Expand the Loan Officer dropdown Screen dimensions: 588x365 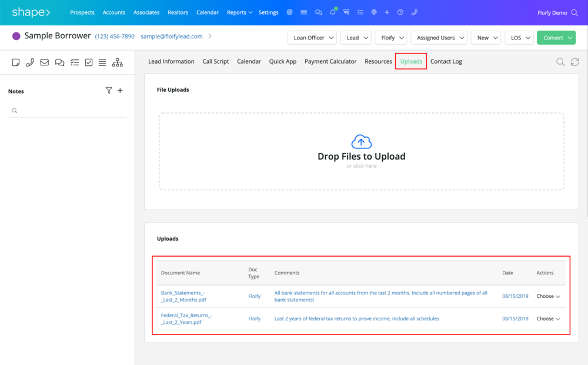[312, 38]
